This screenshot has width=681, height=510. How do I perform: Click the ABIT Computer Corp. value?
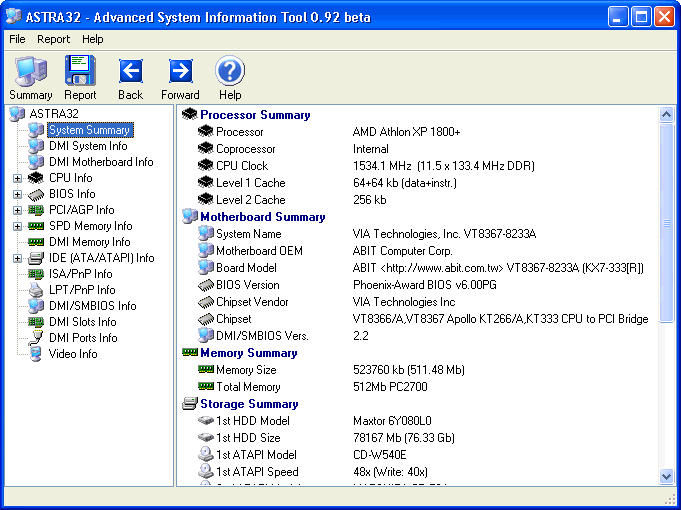[403, 251]
